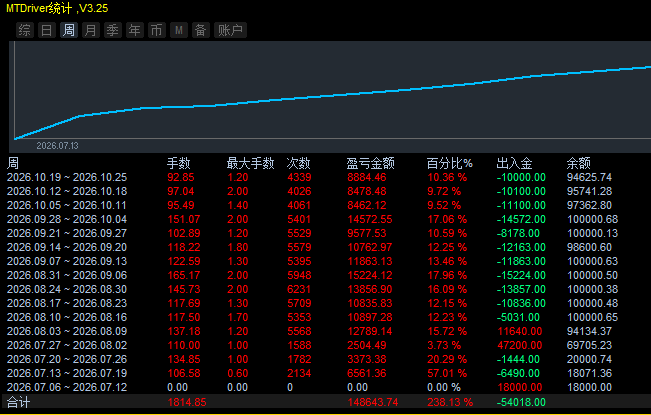651x415 pixels.
Task: Switch to the 综 summary tab
Action: coord(24,30)
